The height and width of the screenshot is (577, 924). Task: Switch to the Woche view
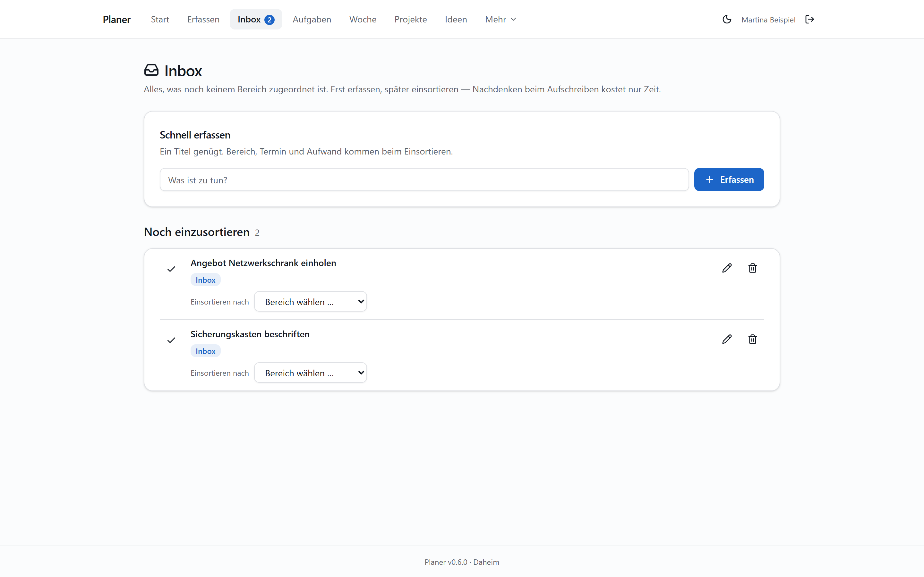point(362,20)
